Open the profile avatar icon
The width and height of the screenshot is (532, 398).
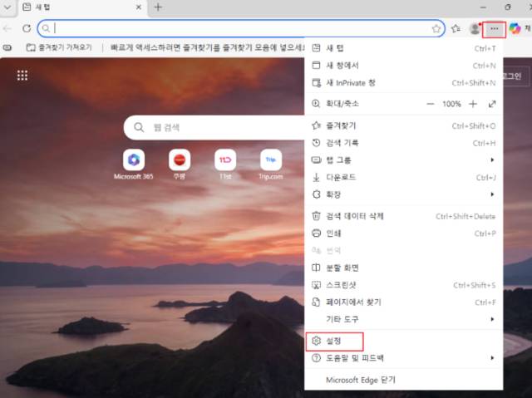[475, 29]
